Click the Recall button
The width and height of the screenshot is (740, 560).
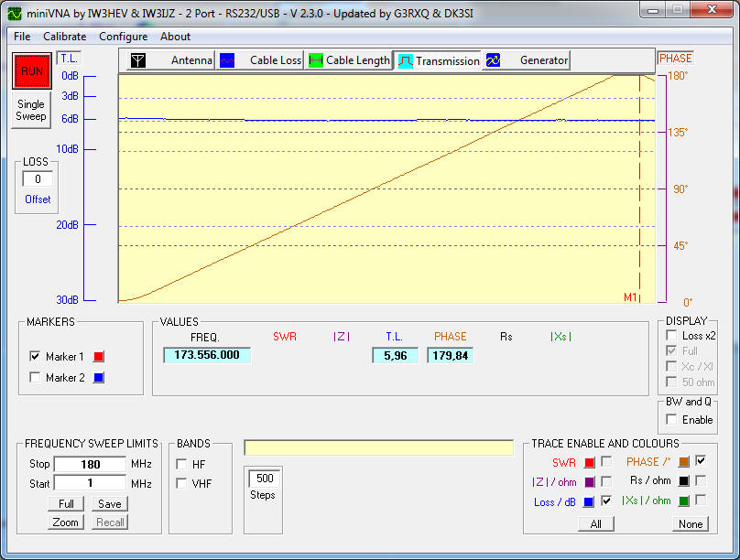tap(110, 522)
